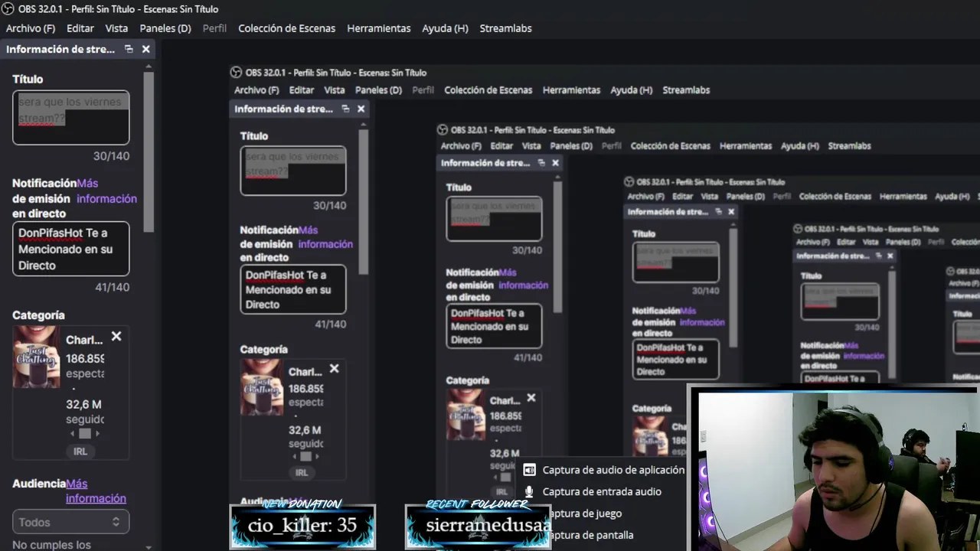
Task: Click microphone icon of audio input capture
Action: tap(529, 491)
